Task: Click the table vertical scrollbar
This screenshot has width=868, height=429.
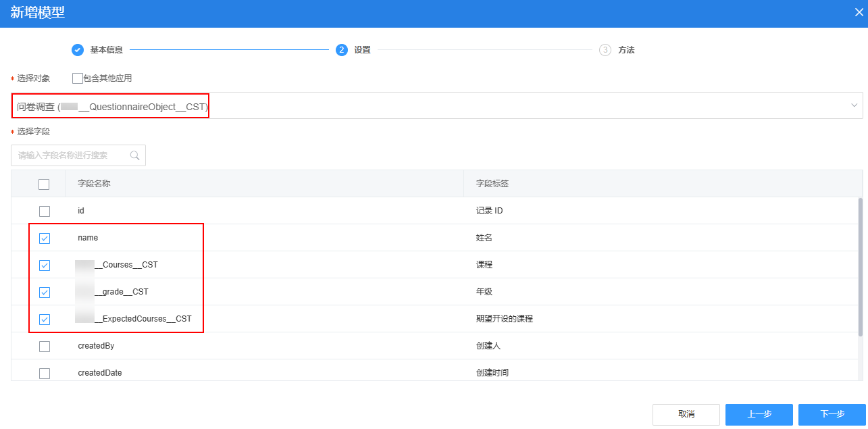Action: 860,266
